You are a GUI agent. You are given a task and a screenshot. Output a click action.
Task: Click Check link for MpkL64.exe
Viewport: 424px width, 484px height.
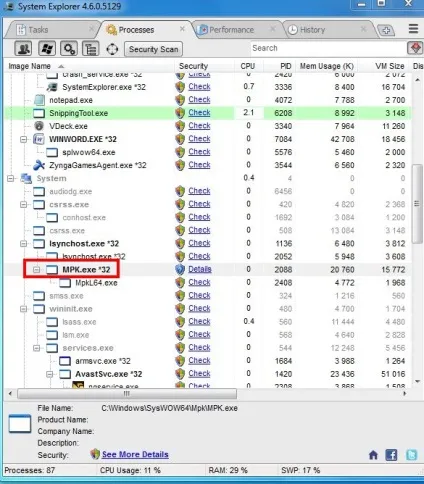tap(199, 282)
